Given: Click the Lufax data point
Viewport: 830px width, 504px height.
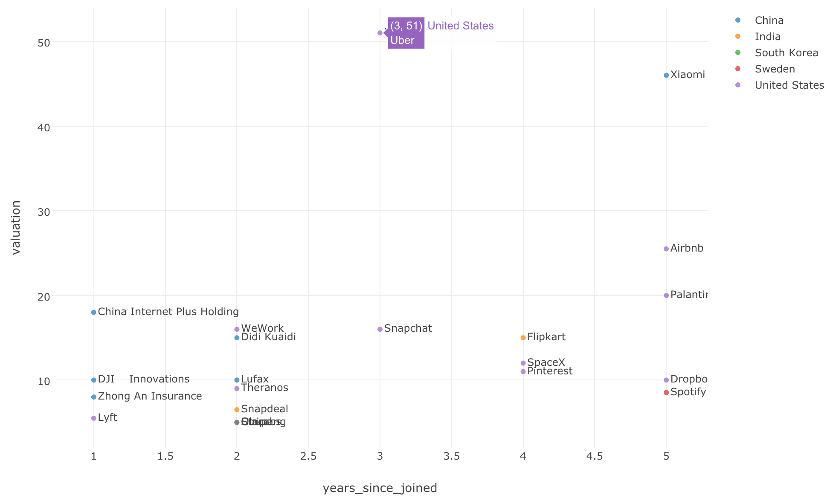Looking at the screenshot, I should point(237,379).
